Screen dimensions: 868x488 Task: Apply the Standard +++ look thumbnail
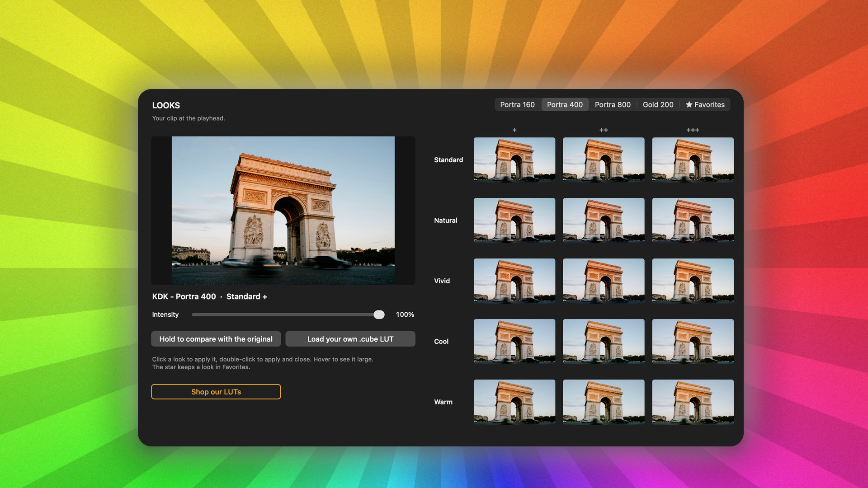(693, 160)
